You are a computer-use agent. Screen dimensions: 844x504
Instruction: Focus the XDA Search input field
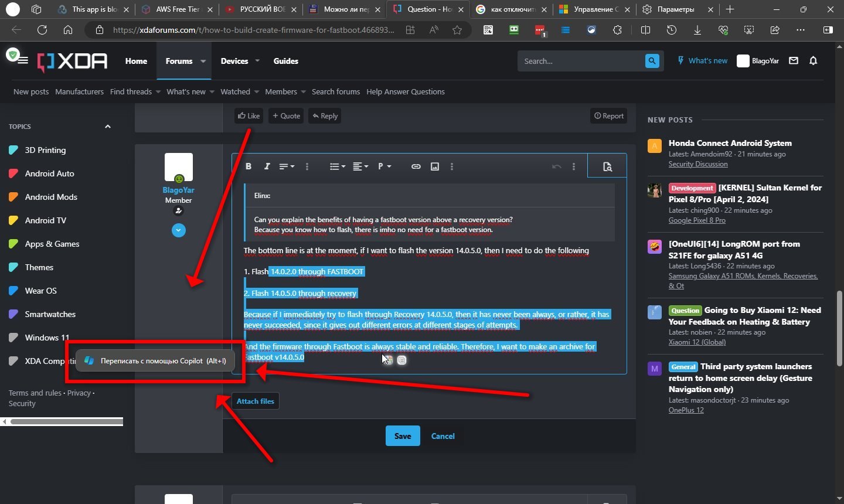click(x=580, y=61)
